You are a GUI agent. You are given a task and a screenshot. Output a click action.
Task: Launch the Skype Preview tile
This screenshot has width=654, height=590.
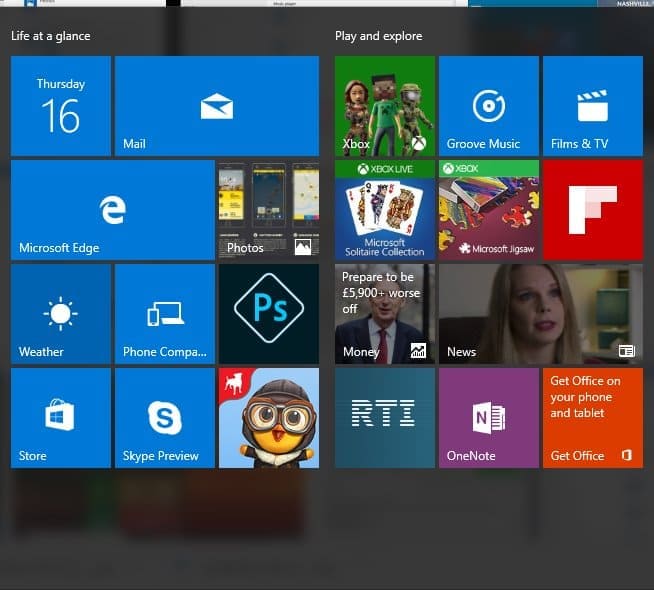click(165, 418)
